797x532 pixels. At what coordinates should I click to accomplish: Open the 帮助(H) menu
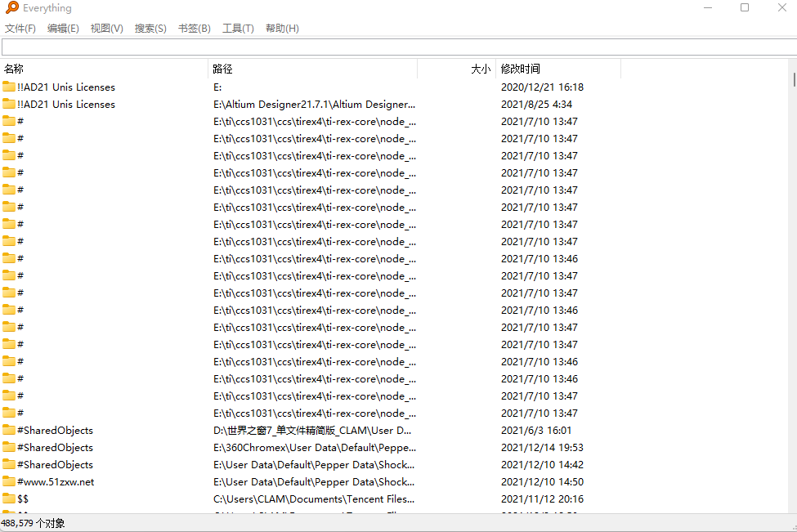point(282,29)
